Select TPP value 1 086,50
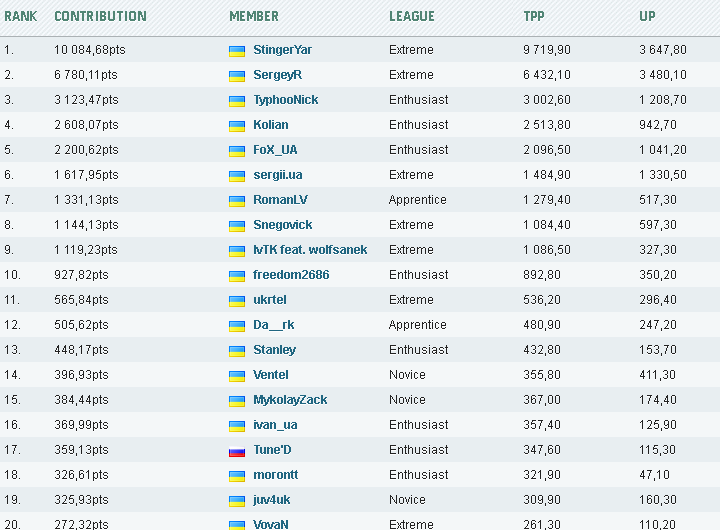 (547, 249)
